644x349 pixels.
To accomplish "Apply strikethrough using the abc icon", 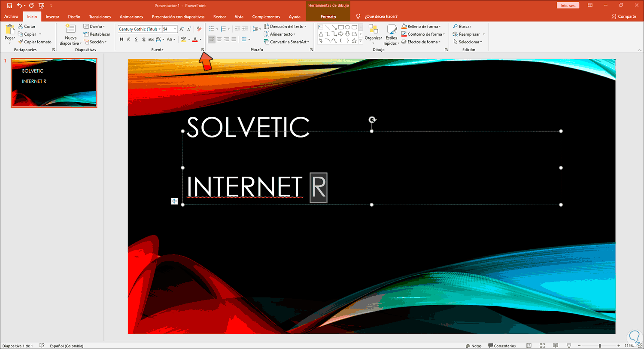I will tap(151, 39).
